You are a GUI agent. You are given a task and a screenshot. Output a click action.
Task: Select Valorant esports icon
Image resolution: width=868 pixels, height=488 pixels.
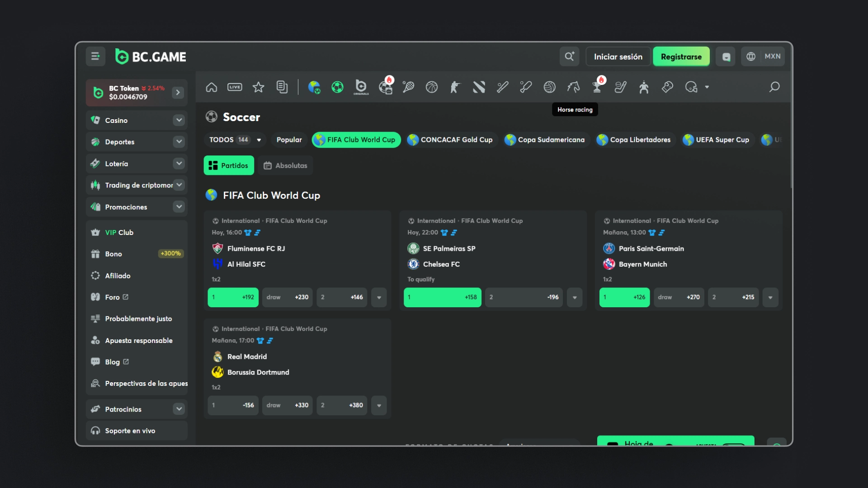[x=479, y=87]
